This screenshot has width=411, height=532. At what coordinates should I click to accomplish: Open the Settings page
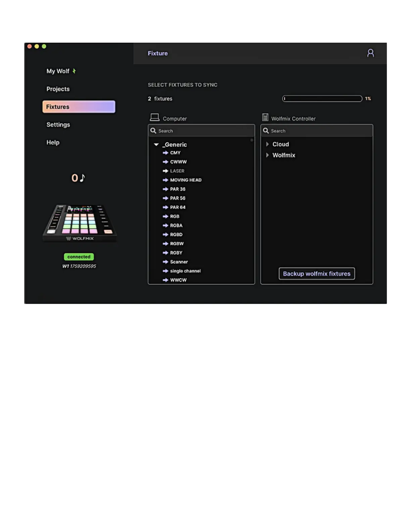tap(58, 125)
